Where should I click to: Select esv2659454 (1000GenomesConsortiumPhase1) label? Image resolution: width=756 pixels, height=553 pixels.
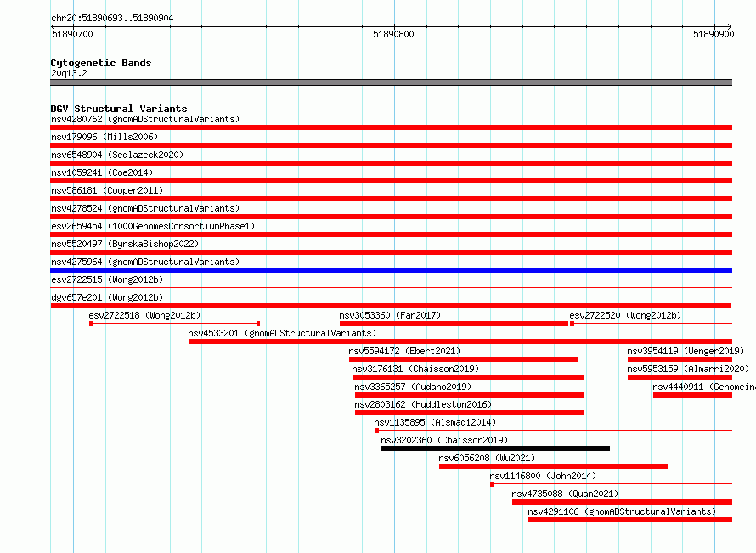click(153, 226)
